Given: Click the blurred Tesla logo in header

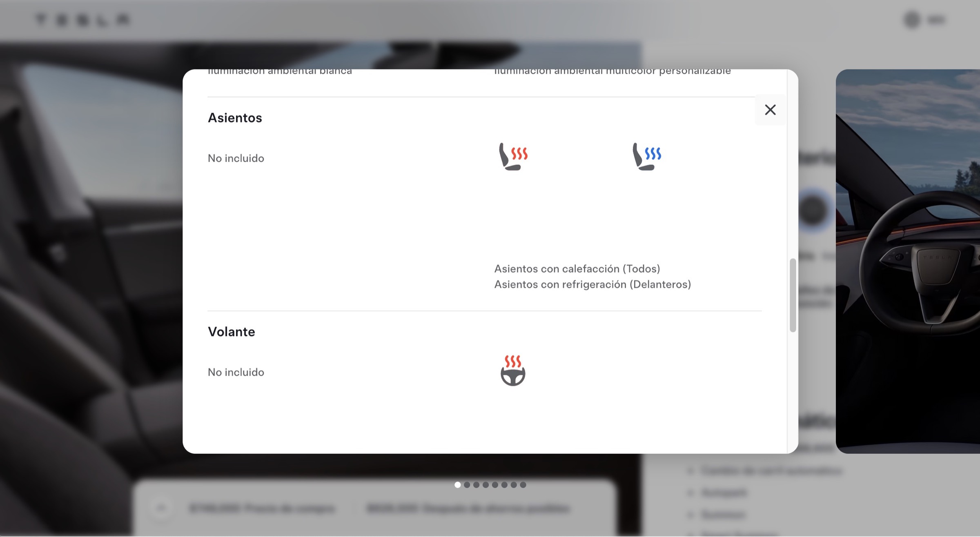Looking at the screenshot, I should pyautogui.click(x=83, y=20).
